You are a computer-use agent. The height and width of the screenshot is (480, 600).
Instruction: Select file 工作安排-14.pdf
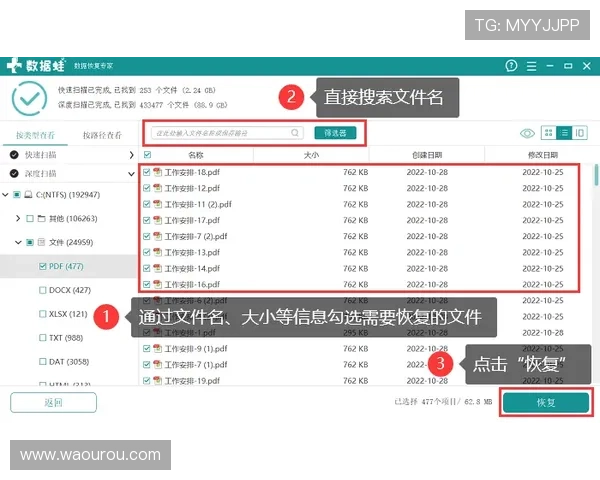[192, 268]
